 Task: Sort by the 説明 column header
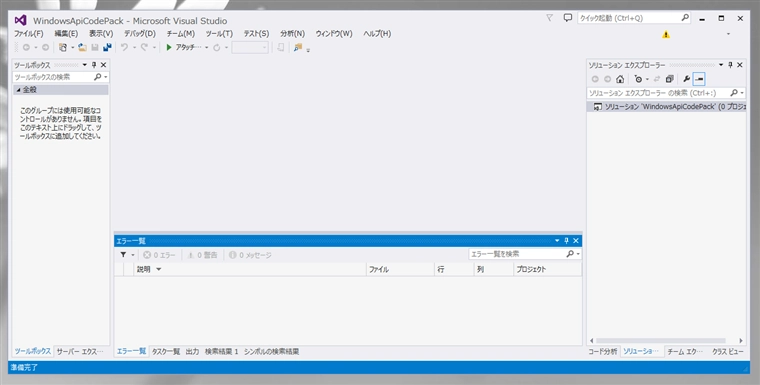(x=250, y=270)
